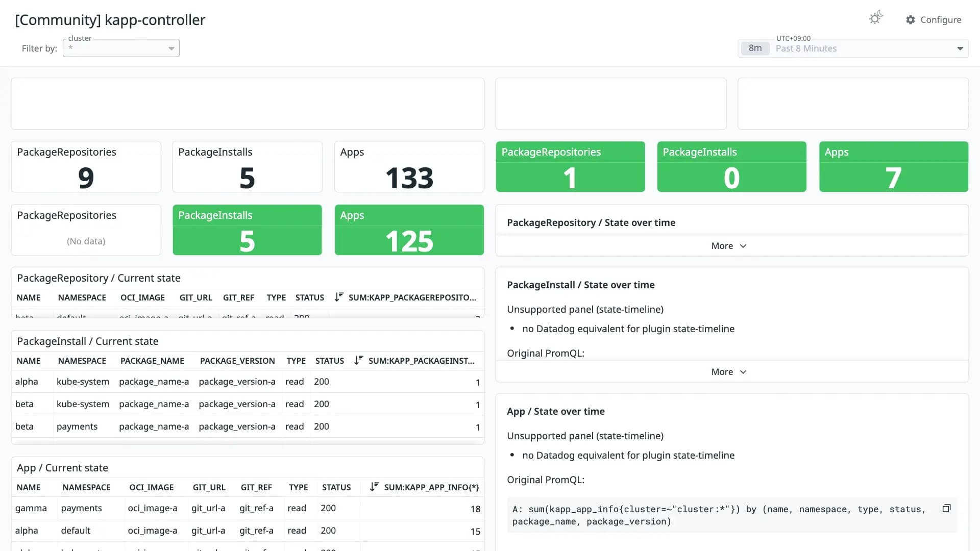Image resolution: width=980 pixels, height=551 pixels.
Task: Copy the PromQL query with the copy icon
Action: (946, 508)
